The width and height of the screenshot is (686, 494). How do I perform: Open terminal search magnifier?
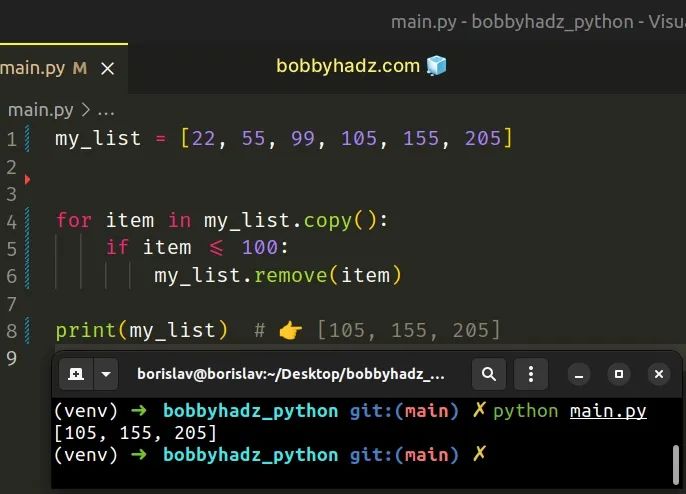point(489,374)
